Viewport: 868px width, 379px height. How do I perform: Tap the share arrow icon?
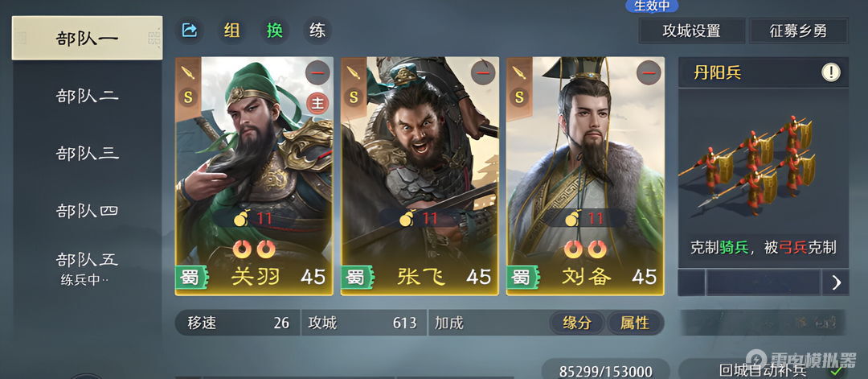click(190, 31)
